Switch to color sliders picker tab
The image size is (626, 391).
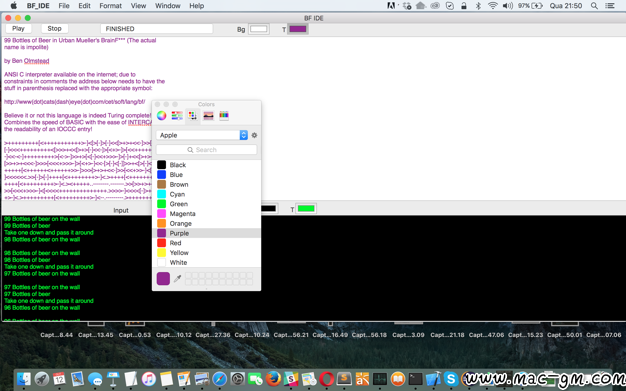(x=177, y=116)
